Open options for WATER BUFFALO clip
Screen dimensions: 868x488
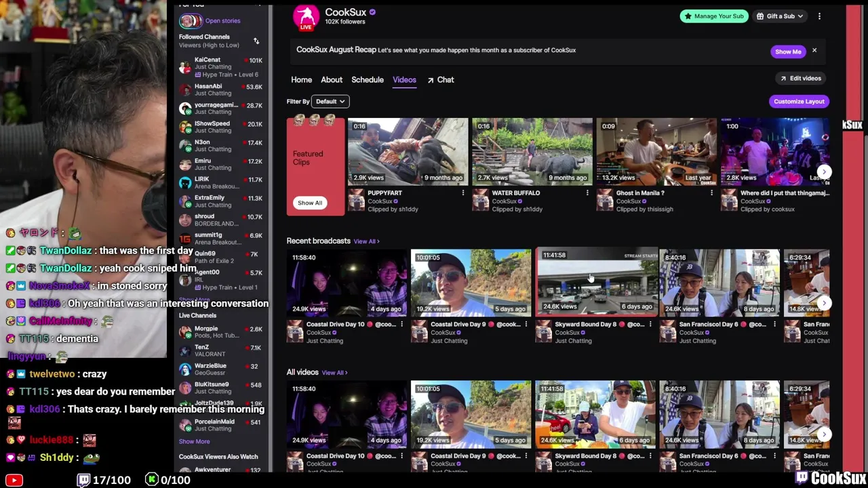click(x=587, y=193)
